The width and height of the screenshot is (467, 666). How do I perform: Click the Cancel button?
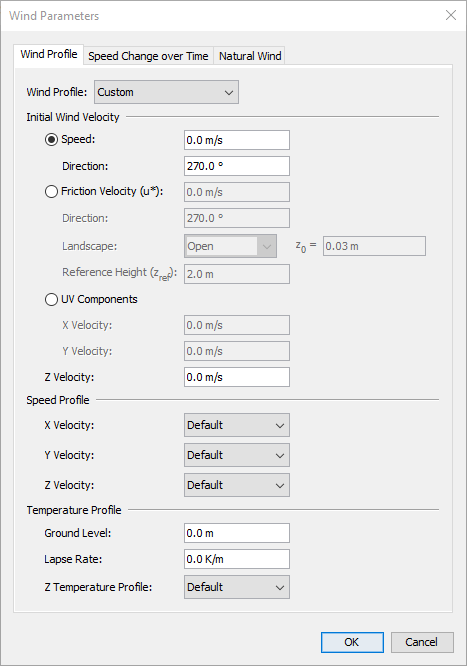[x=422, y=642]
